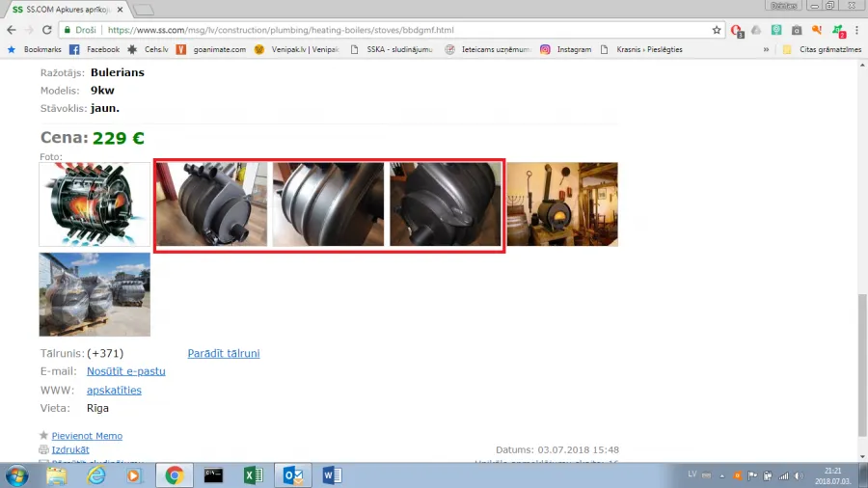Image resolution: width=868 pixels, height=488 pixels.
Task: Open the wrapped stoves on pallets photo
Action: [95, 294]
